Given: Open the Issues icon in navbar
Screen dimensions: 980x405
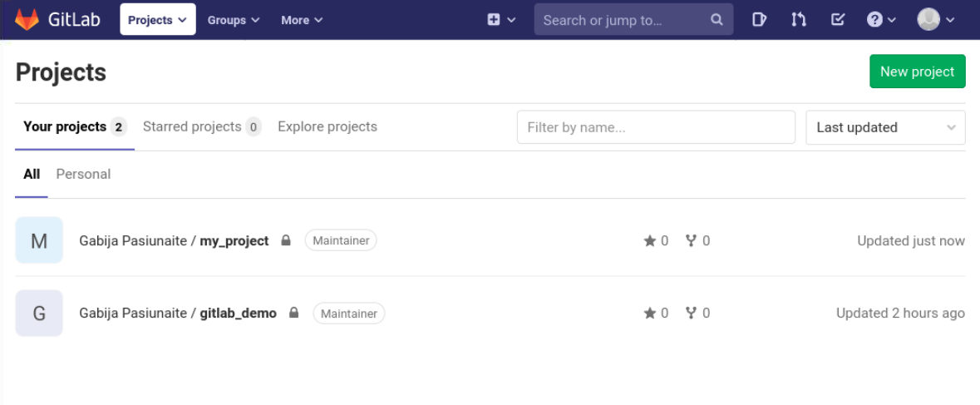Looking at the screenshot, I should point(759,20).
